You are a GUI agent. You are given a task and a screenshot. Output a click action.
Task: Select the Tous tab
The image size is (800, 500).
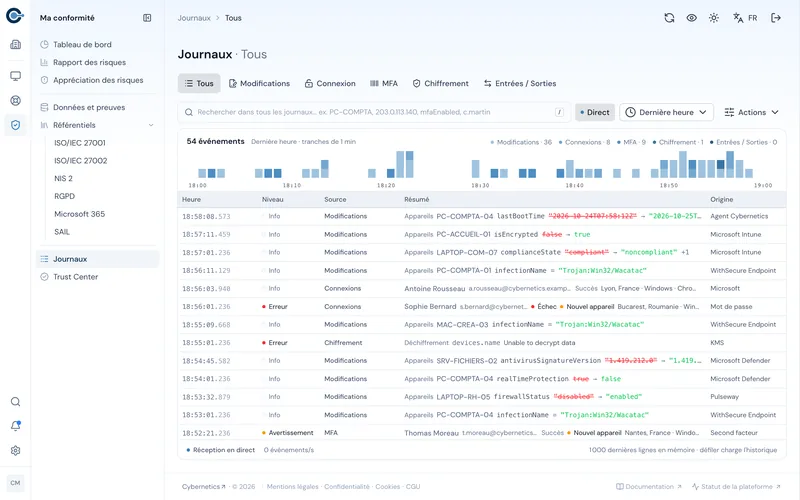(199, 83)
